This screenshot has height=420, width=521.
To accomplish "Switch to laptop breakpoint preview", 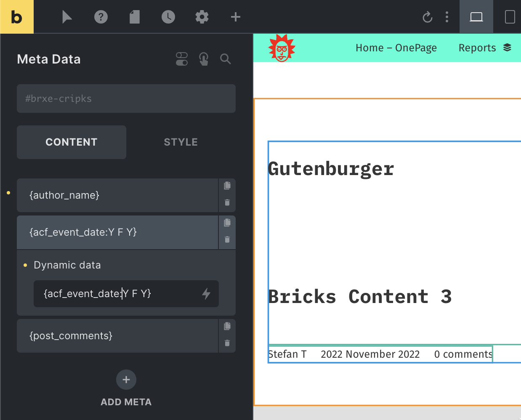I will click(476, 17).
